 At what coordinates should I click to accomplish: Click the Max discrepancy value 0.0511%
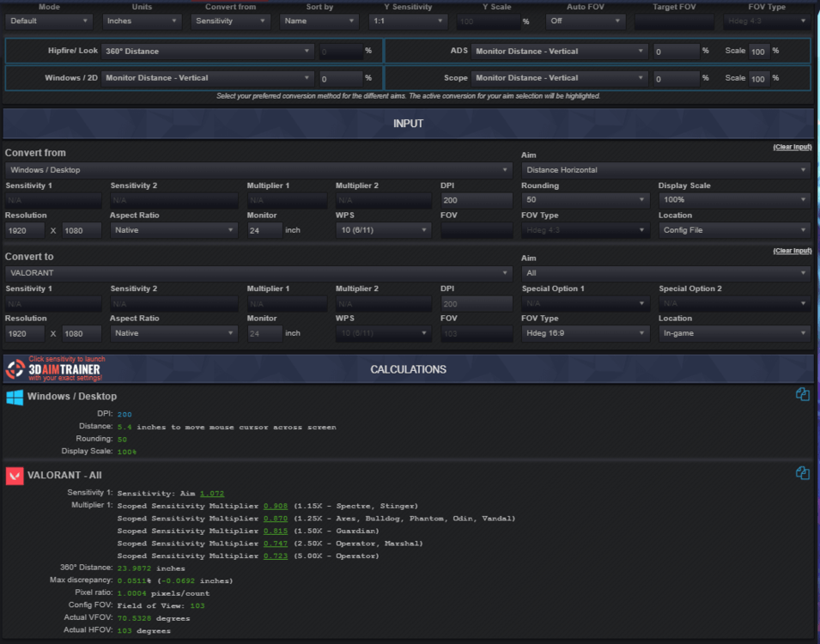pos(135,580)
